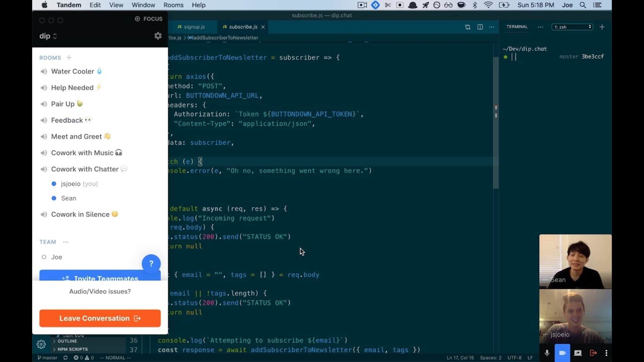
Task: Click Audio/Video issues link
Action: (x=100, y=291)
